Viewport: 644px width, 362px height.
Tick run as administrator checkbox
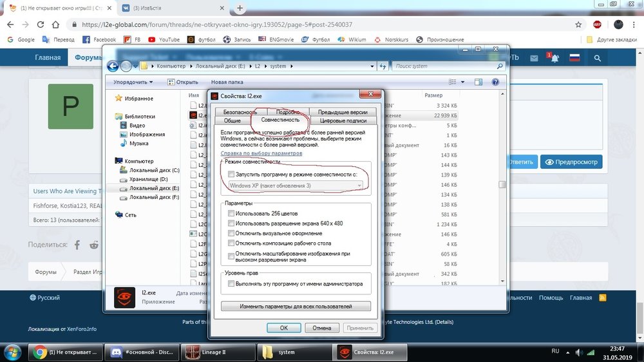click(x=231, y=283)
